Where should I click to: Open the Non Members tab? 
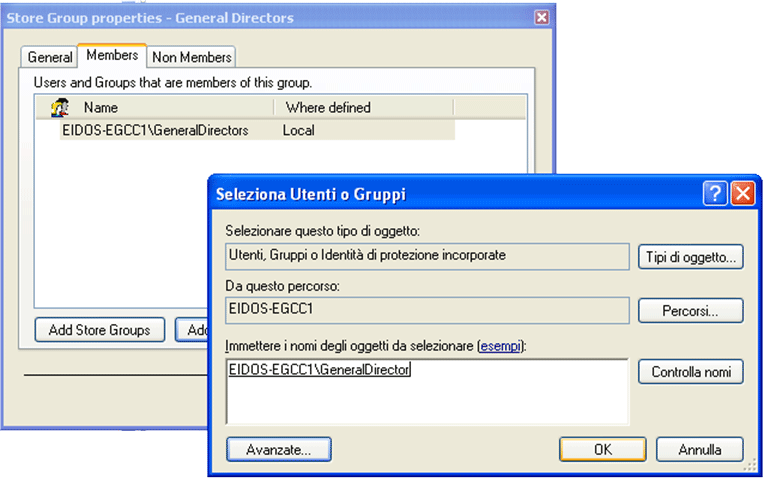click(x=191, y=57)
